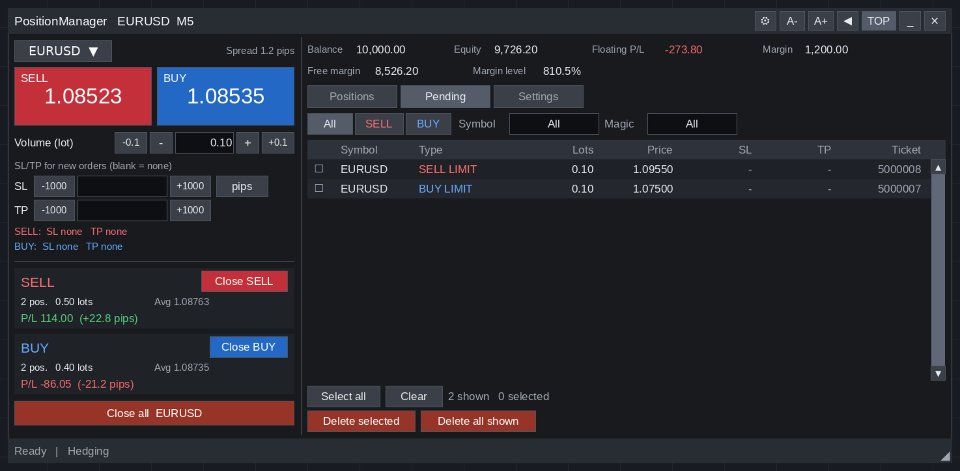Open the Symbol filter dropdown
Screen dimensions: 960x471
coord(553,124)
